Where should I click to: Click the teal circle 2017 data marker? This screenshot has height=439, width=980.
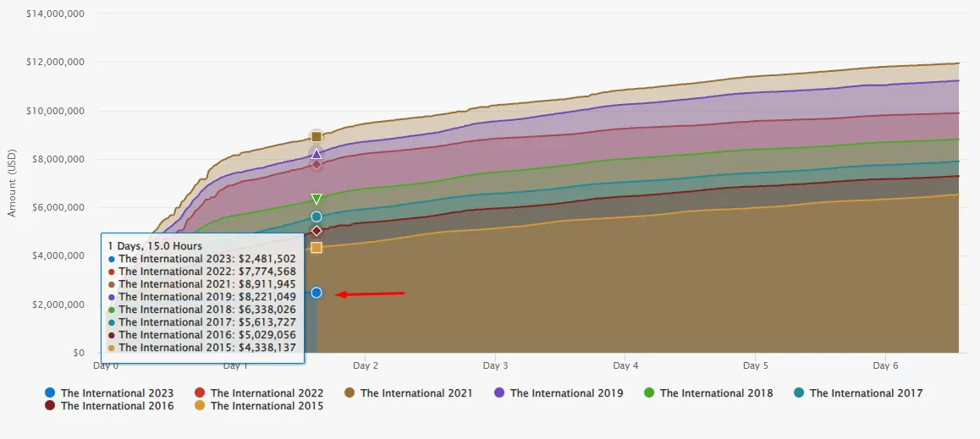(317, 217)
